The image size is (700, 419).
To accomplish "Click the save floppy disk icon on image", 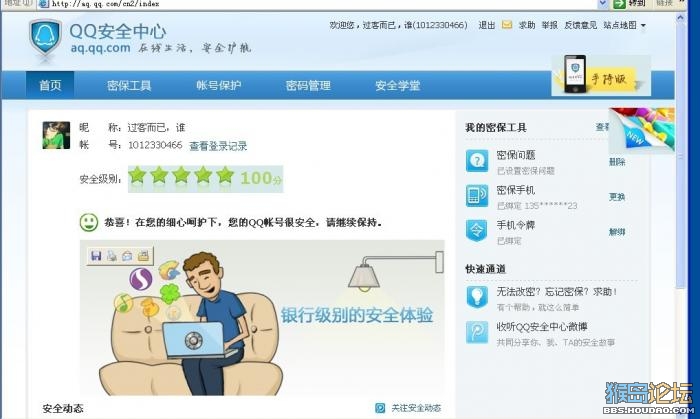I will point(96,256).
